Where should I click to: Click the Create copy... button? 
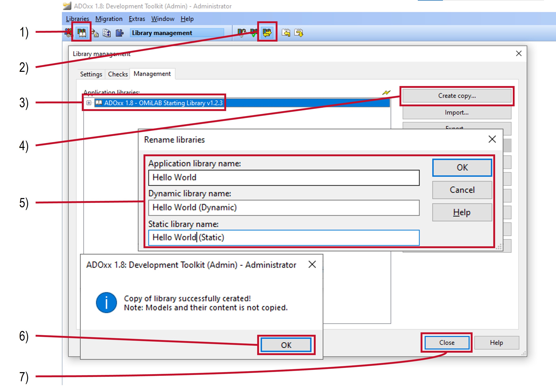click(x=457, y=96)
